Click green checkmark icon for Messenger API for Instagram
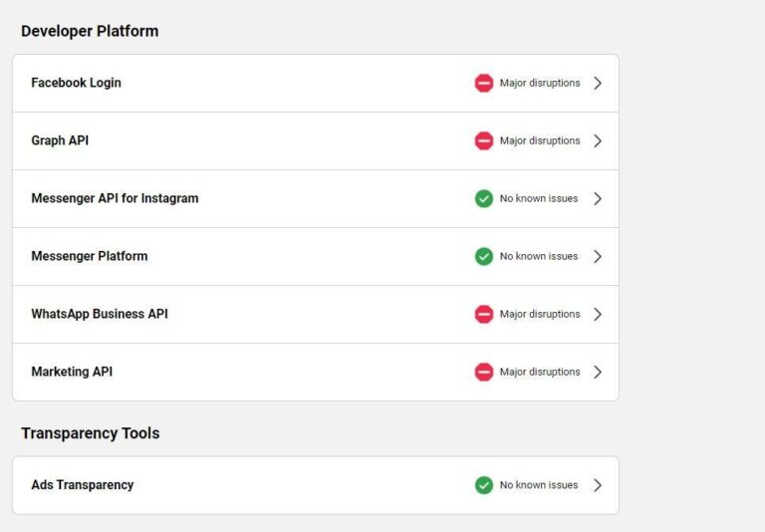The image size is (765, 532). point(484,198)
